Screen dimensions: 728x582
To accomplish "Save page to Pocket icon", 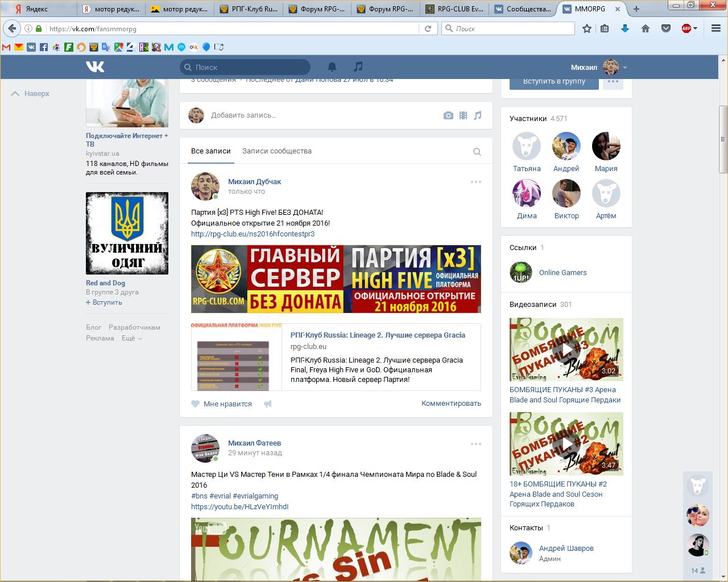I will (666, 28).
